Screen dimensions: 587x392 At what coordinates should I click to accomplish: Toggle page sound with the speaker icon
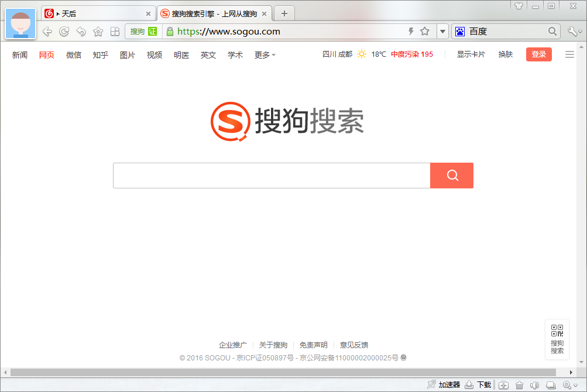click(534, 385)
